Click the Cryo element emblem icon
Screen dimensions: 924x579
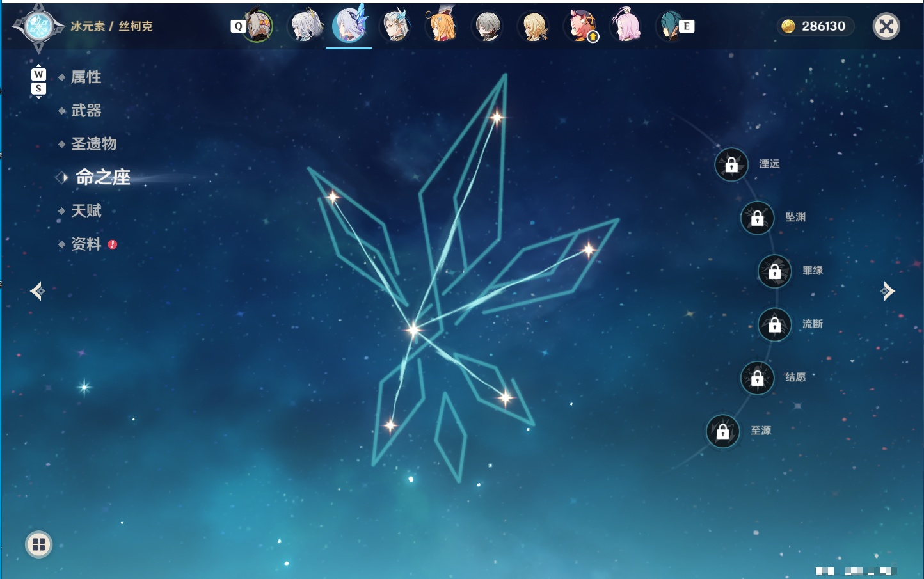(x=38, y=26)
